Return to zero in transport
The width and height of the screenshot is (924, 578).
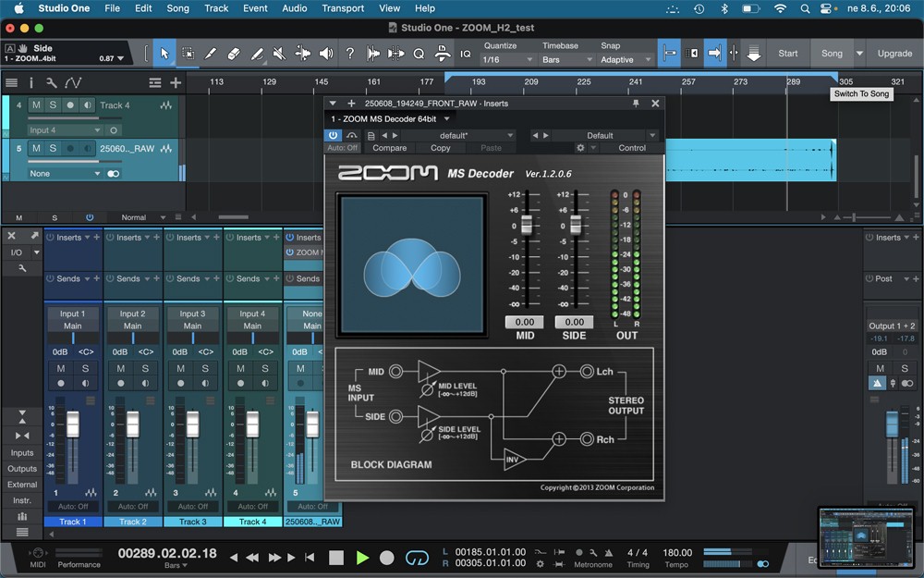pos(310,558)
